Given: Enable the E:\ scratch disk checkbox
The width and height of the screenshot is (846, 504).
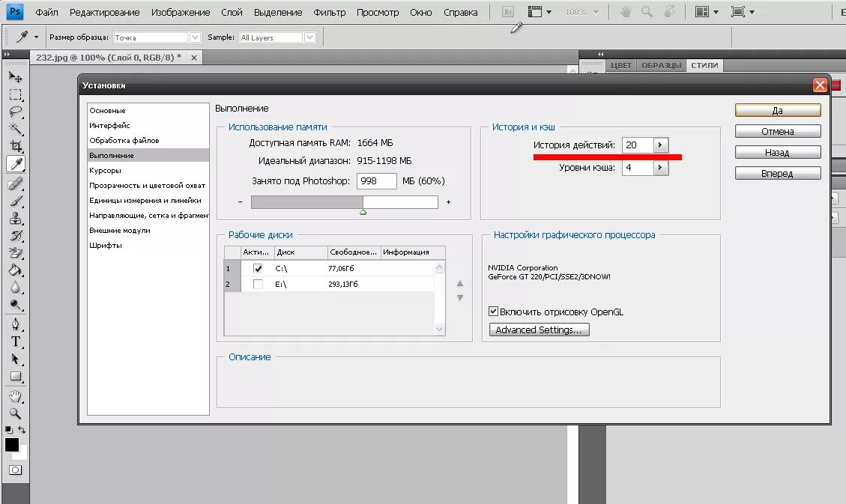Looking at the screenshot, I should pos(258,284).
